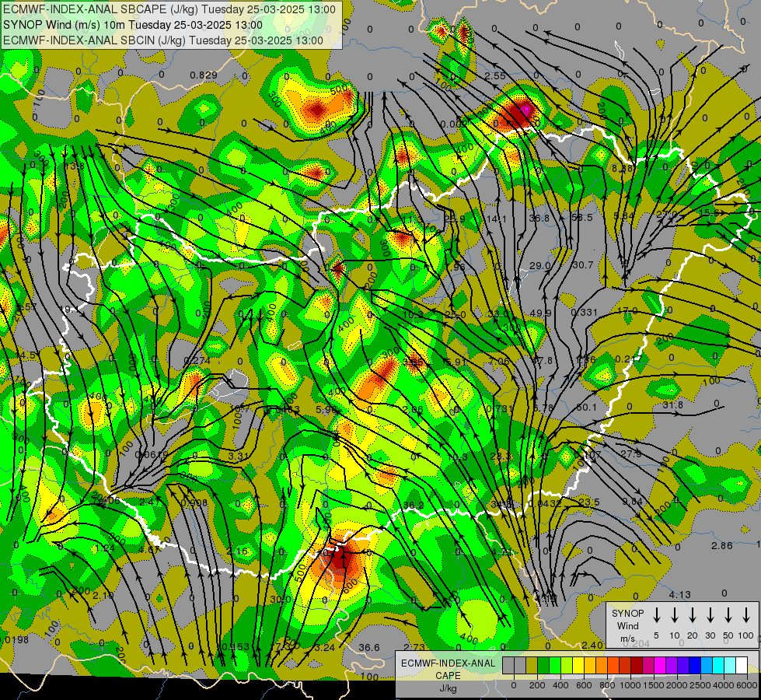The width and height of the screenshot is (761, 700).
Task: Click the arrow above 5 in wind legend
Action: click(656, 615)
